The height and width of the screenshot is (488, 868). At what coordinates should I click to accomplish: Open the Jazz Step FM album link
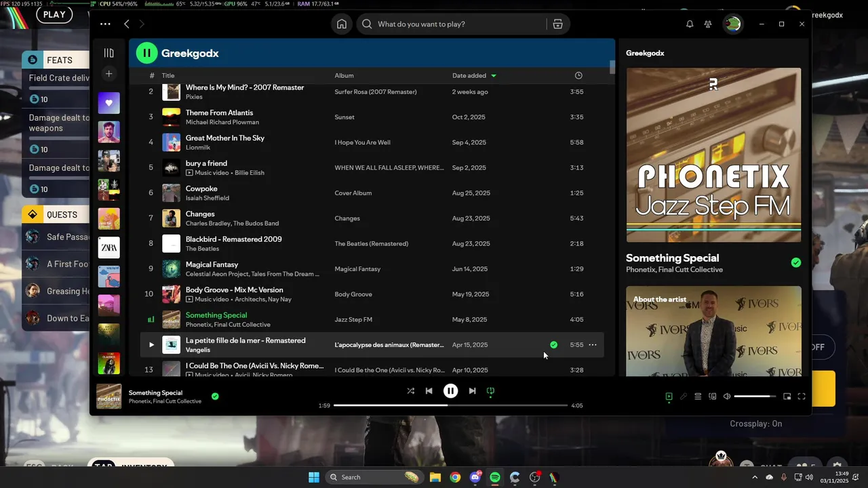pos(353,320)
